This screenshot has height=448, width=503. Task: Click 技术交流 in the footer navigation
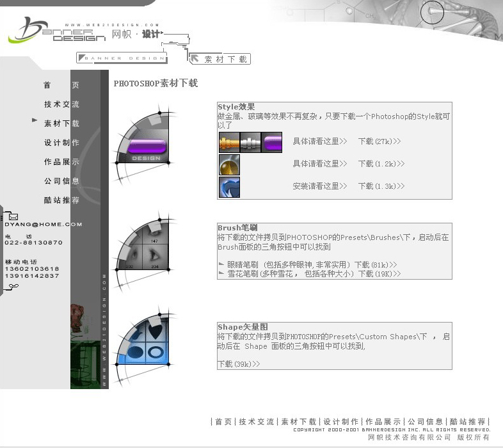click(x=257, y=422)
